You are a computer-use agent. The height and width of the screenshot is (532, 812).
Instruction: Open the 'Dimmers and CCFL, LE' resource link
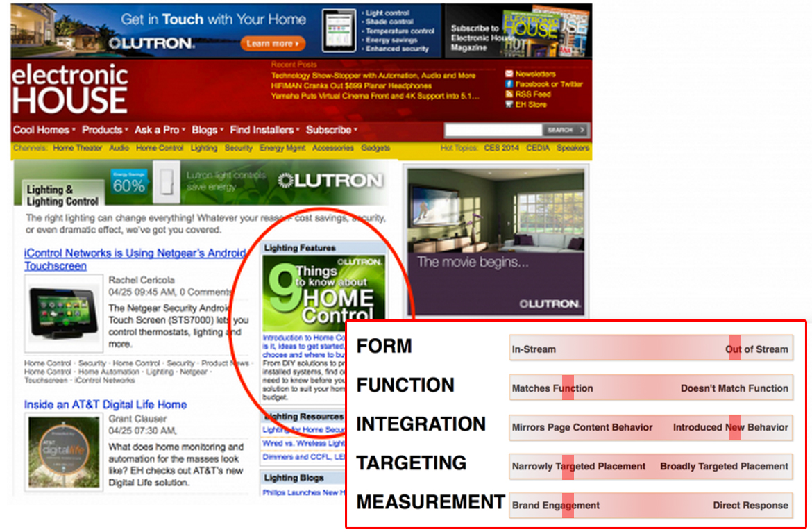click(303, 457)
